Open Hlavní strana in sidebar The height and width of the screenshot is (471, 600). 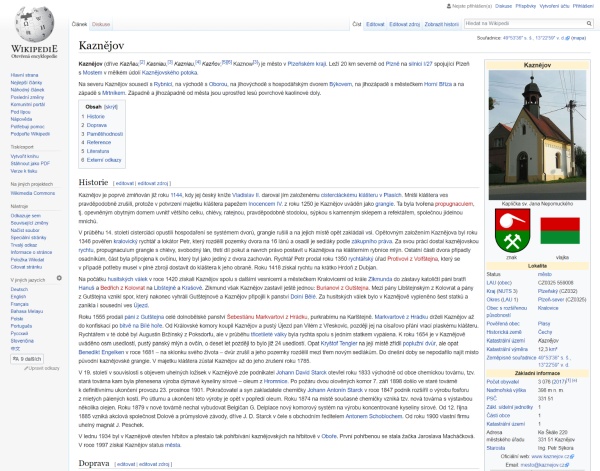pos(24,75)
